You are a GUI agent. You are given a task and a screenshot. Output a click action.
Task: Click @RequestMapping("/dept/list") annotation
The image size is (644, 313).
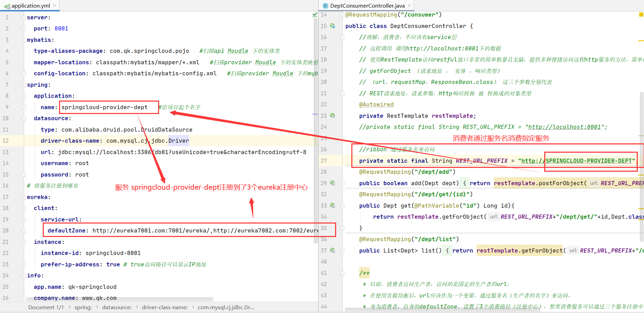409,239
